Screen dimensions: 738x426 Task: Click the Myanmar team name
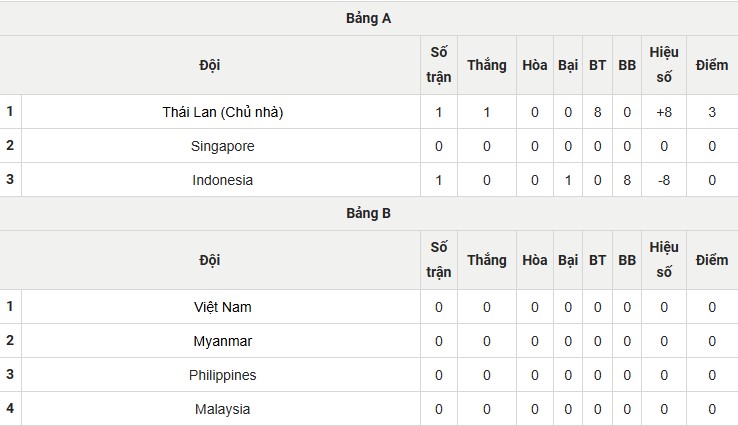coord(222,341)
